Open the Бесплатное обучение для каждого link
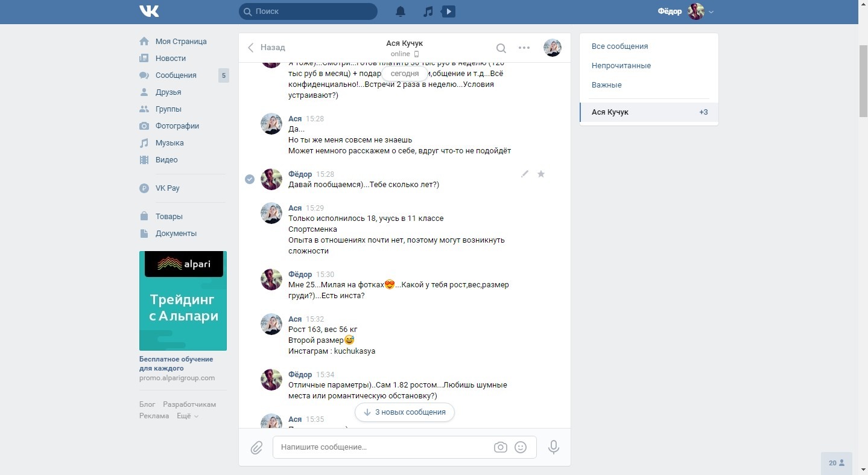This screenshot has height=475, width=868. coord(176,363)
